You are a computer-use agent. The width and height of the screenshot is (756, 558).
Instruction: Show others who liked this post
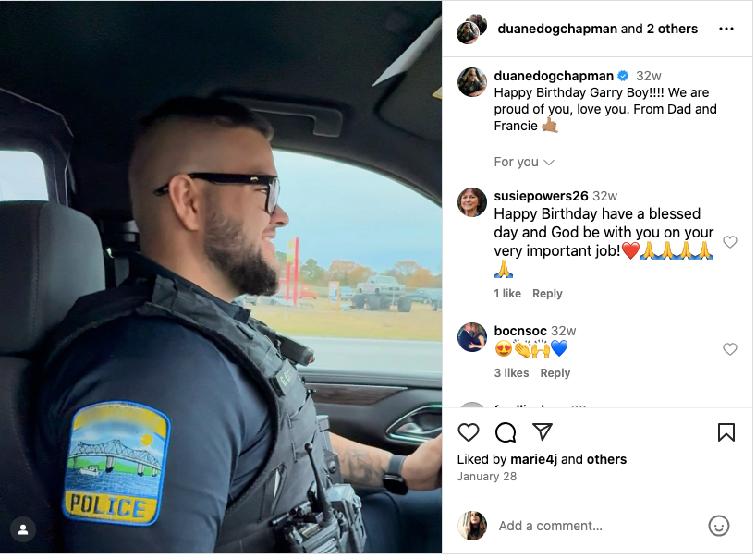point(608,460)
